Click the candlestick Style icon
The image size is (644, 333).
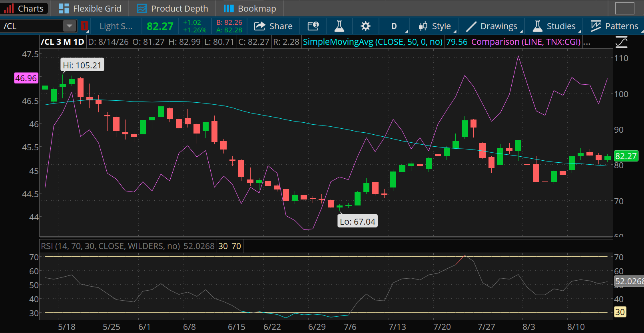[423, 26]
